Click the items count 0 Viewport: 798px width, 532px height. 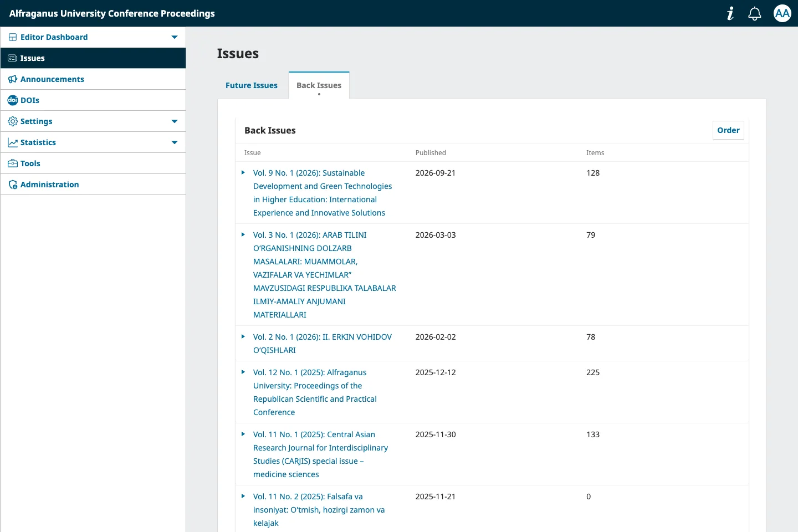589,497
